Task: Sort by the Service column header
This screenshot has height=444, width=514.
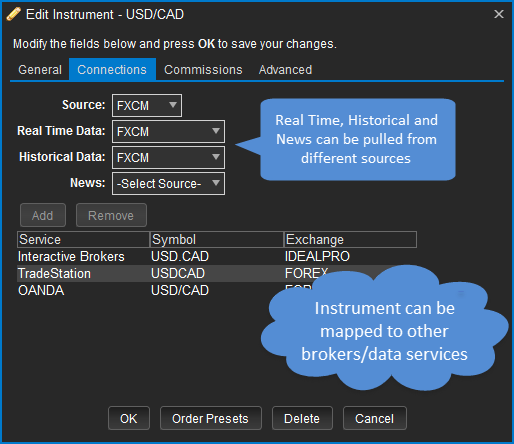Action: (x=83, y=239)
